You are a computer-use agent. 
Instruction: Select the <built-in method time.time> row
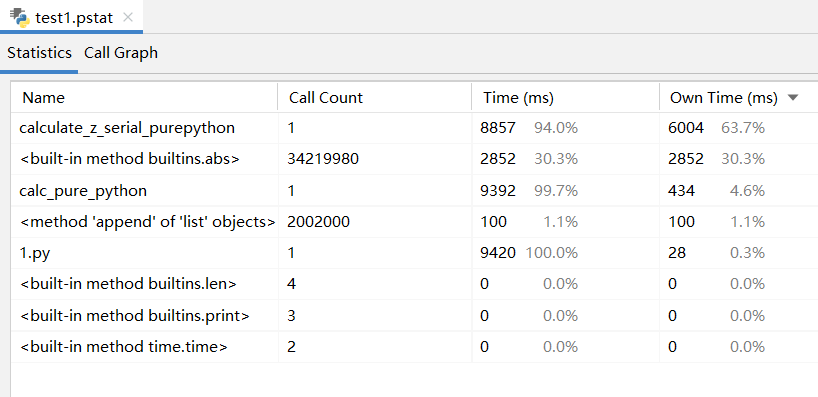tap(414, 347)
